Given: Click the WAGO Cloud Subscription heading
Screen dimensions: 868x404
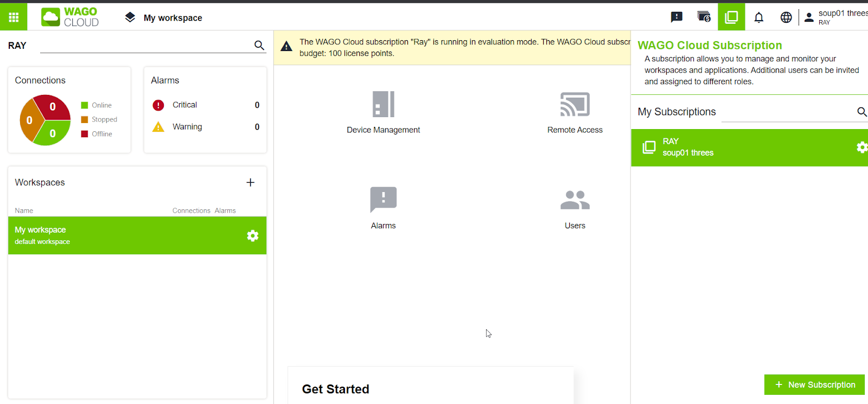Looking at the screenshot, I should 710,46.
